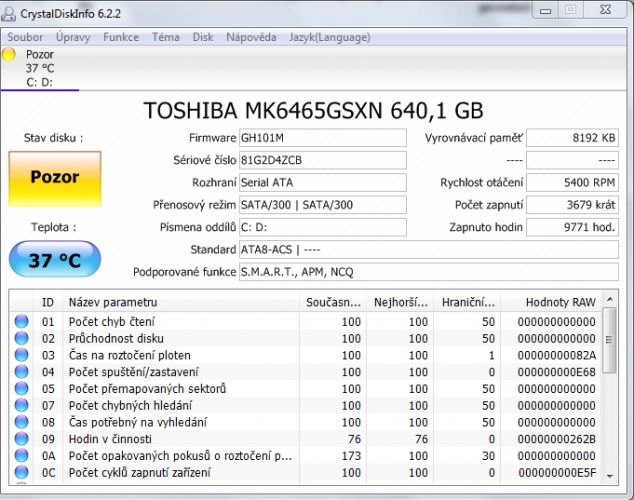Screen dimensions: 634x500
Task: Click the Nejhorší... column header
Action: (x=400, y=302)
